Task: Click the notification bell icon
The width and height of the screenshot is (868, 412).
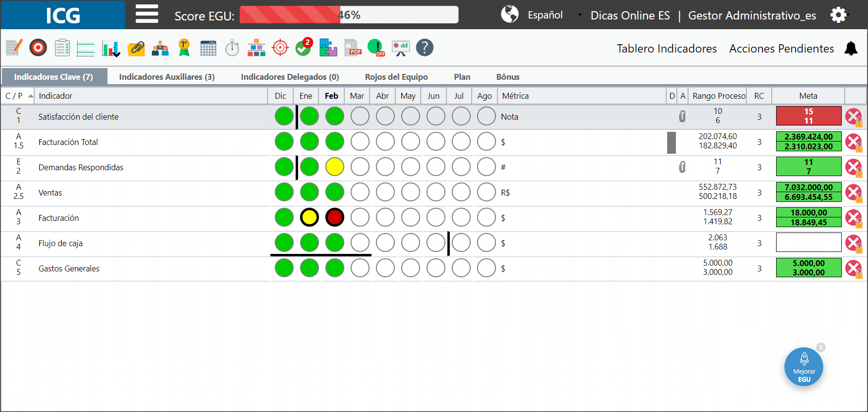Action: pyautogui.click(x=851, y=49)
